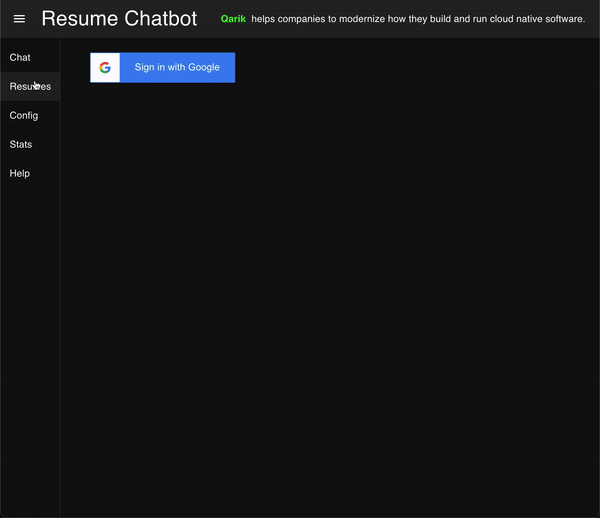View the Stats page
Screen dimensions: 600x518
point(30,145)
